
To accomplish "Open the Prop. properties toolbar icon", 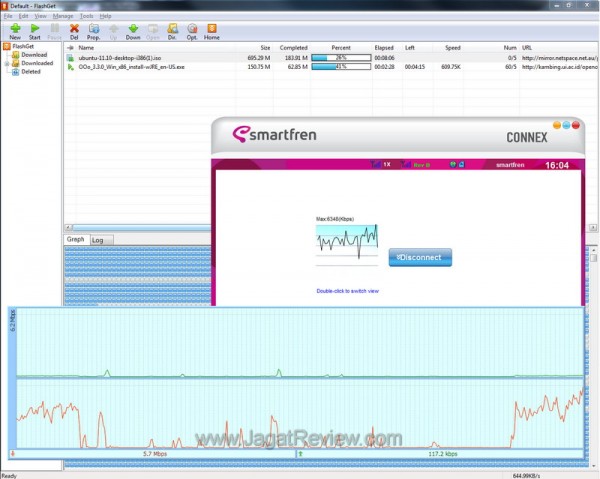I will click(x=94, y=28).
